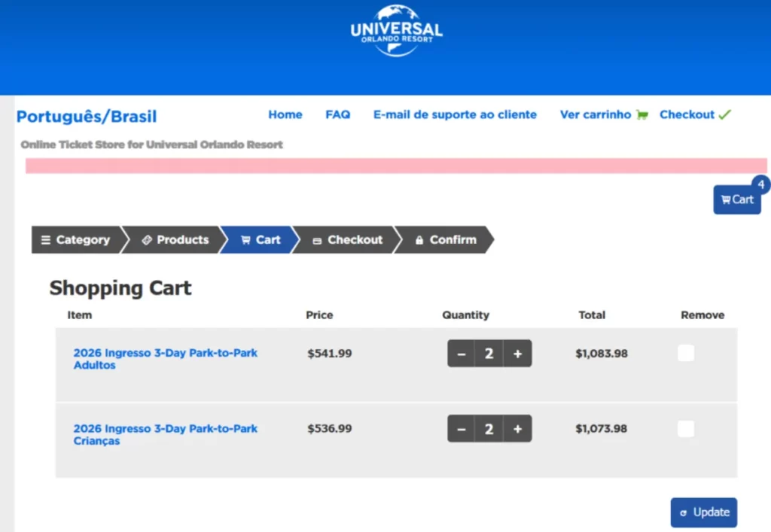This screenshot has height=532, width=771.
Task: Check the Remove box for Crianças tickets
Action: [x=685, y=428]
